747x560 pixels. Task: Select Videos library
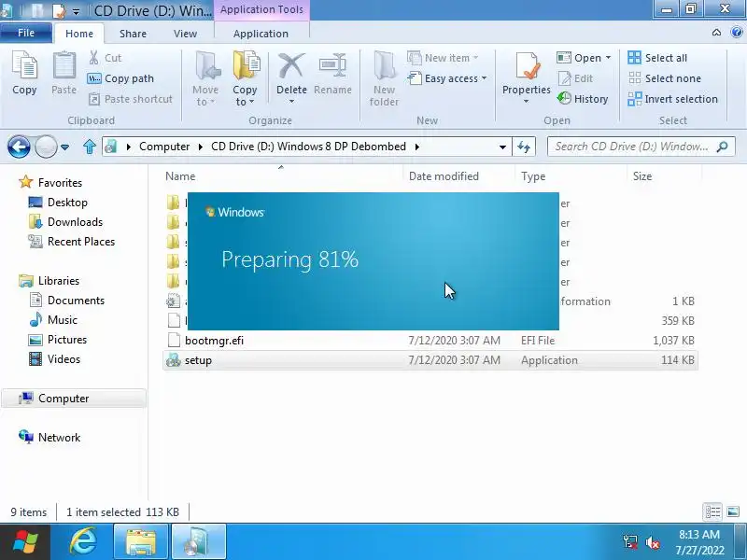54,359
